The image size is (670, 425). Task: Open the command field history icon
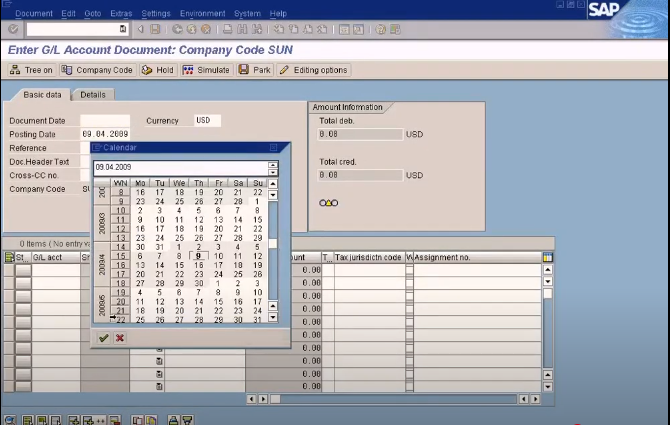pyautogui.click(x=123, y=29)
